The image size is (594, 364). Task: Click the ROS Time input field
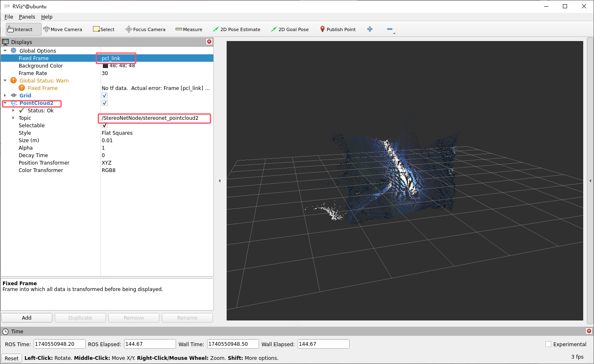[59, 344]
